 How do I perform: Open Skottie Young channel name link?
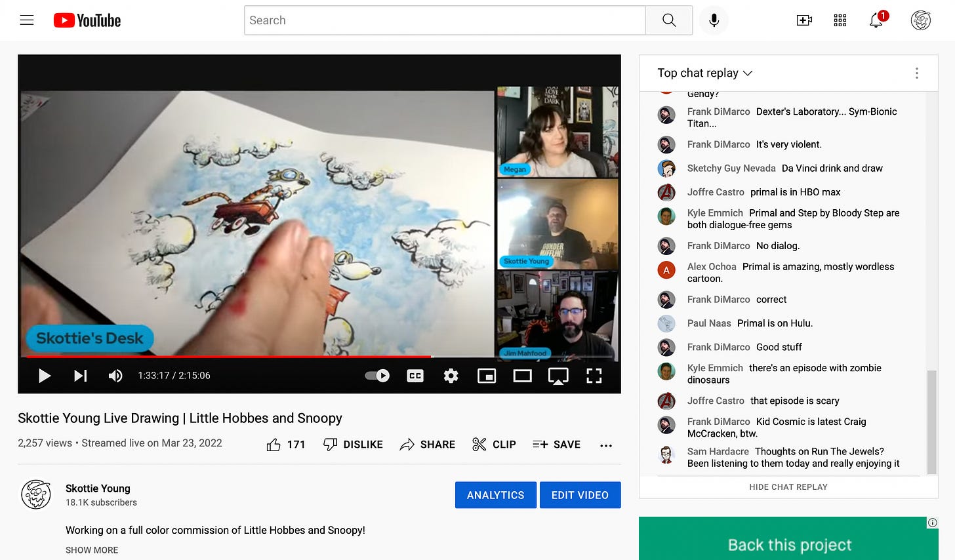point(98,489)
